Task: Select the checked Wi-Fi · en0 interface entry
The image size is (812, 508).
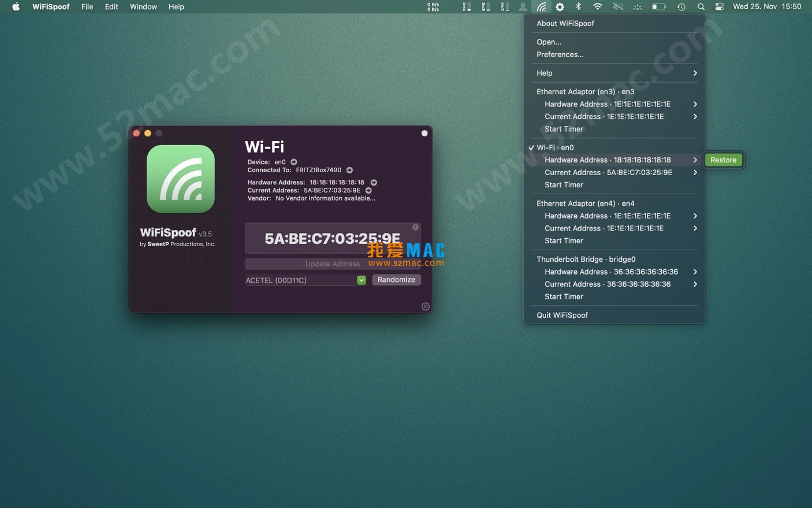Action: click(555, 147)
